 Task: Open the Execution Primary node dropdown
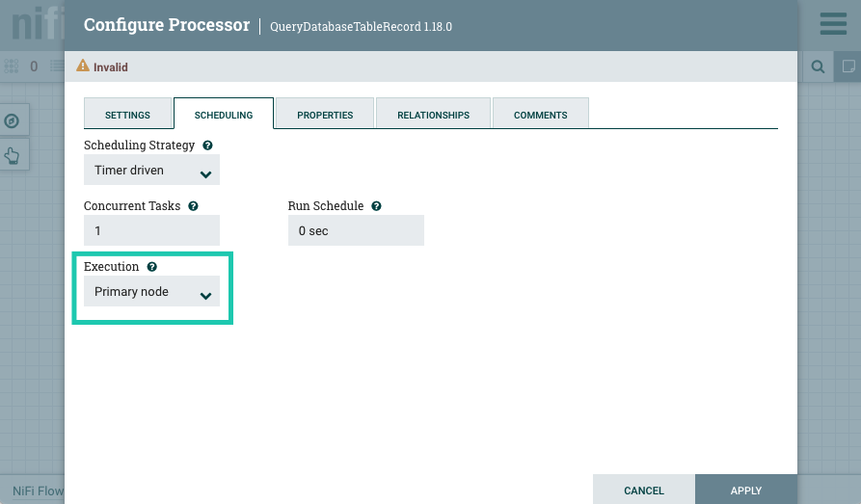click(x=151, y=292)
